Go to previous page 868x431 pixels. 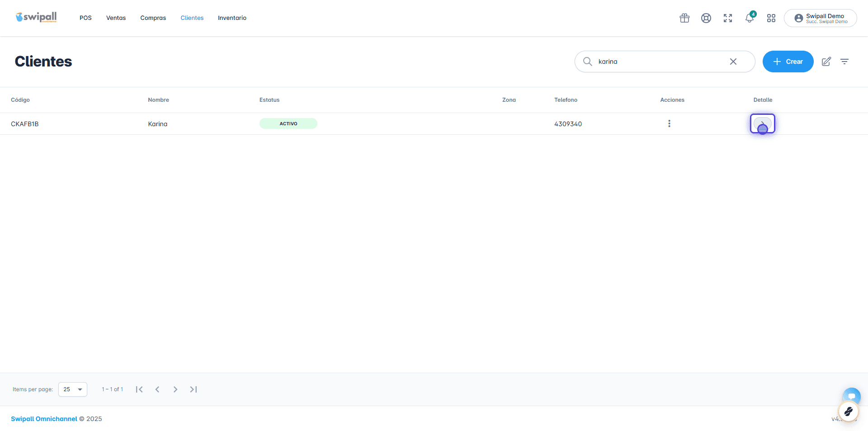pos(157,389)
